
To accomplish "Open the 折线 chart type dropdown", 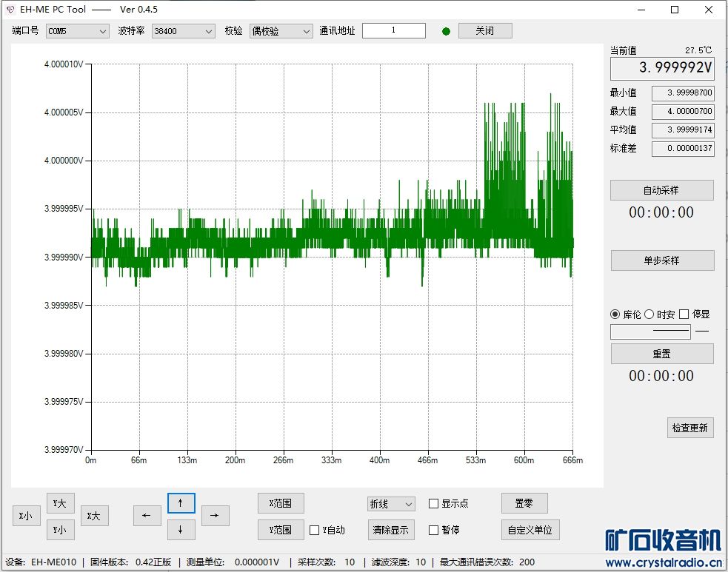I will click(391, 504).
